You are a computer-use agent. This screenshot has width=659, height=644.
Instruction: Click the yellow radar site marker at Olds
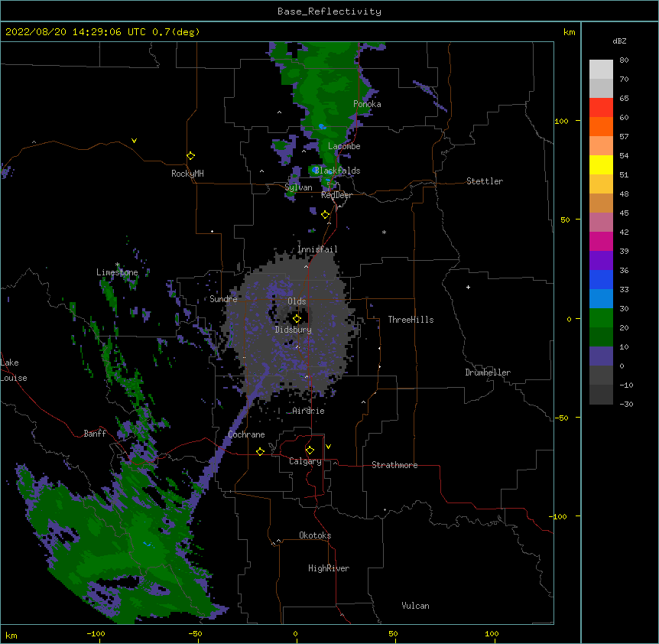coord(297,318)
